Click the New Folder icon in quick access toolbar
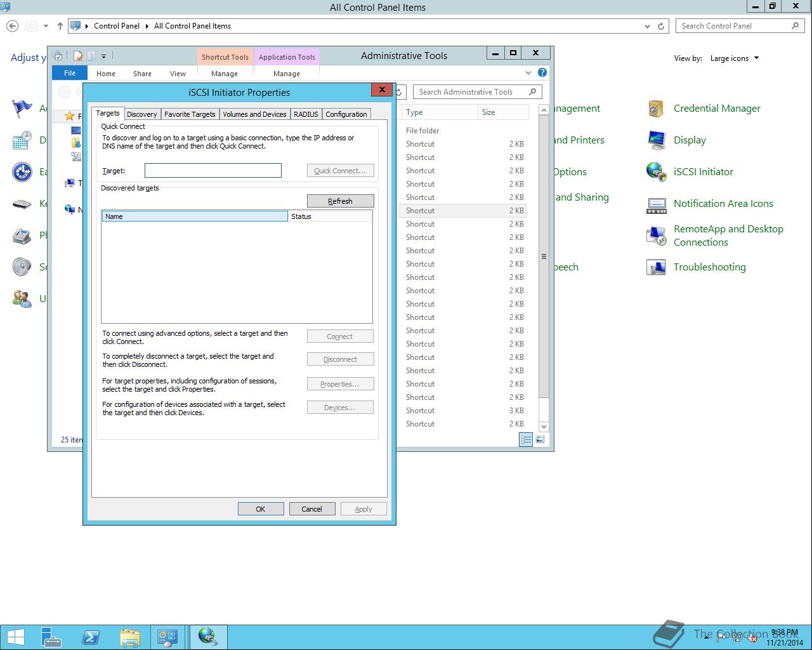This screenshot has height=650, width=812. pos(91,56)
